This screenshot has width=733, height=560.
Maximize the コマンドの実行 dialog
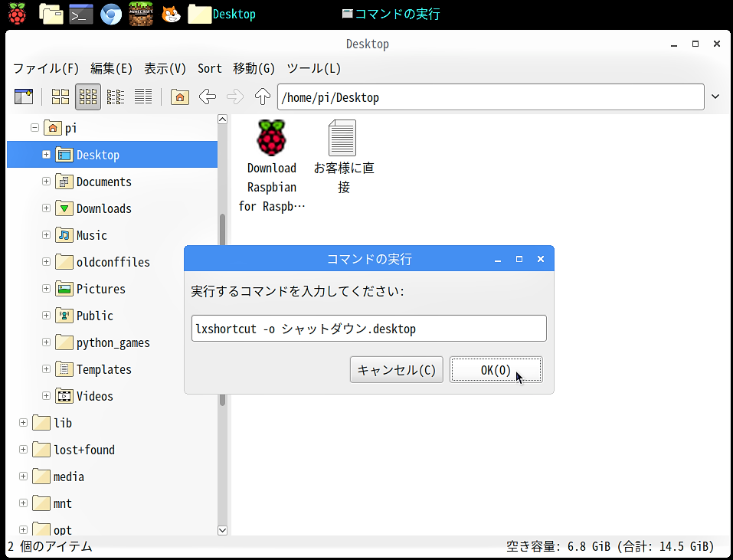pyautogui.click(x=519, y=258)
